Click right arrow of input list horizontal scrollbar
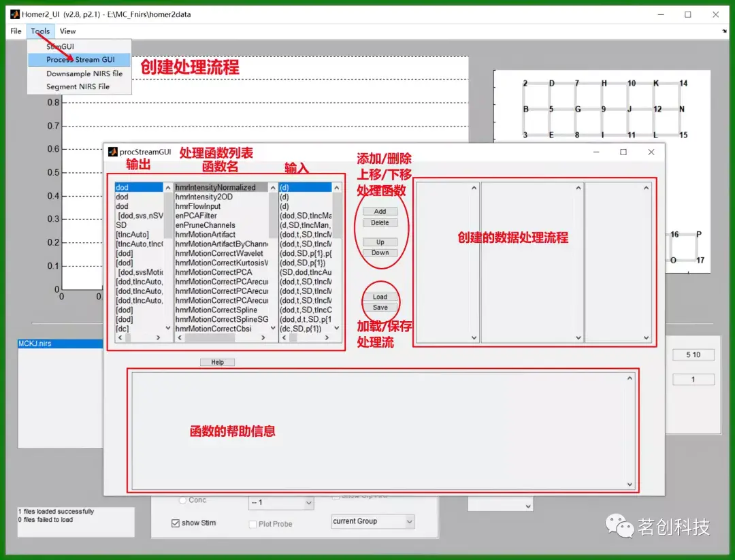 [x=327, y=337]
